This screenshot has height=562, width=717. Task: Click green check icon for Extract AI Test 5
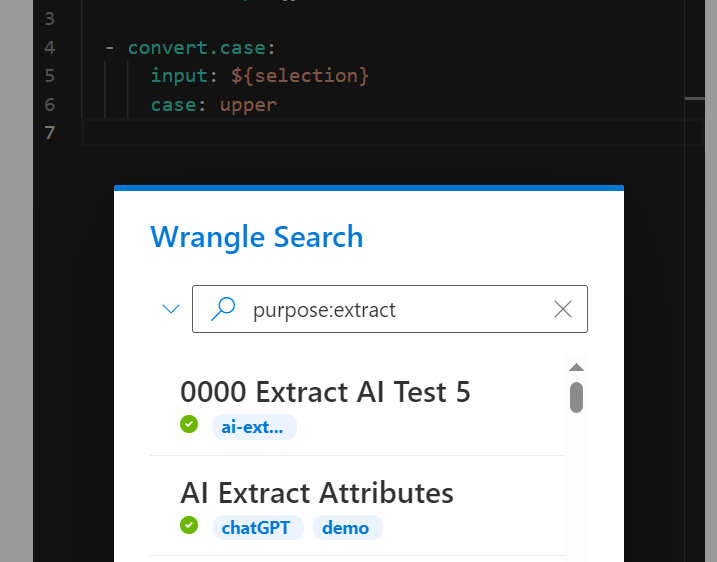[x=189, y=424]
